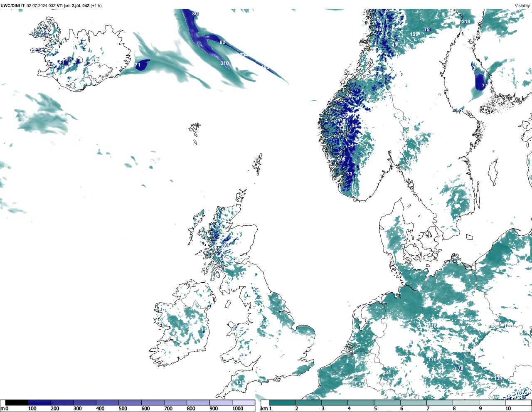Click the '34' value in the Norway mountains

(x=351, y=145)
